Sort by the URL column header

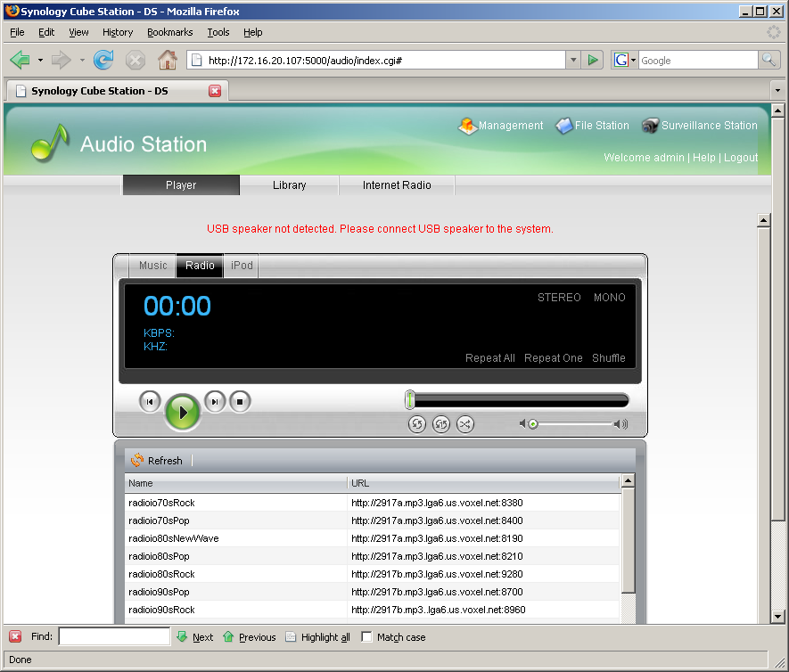483,483
